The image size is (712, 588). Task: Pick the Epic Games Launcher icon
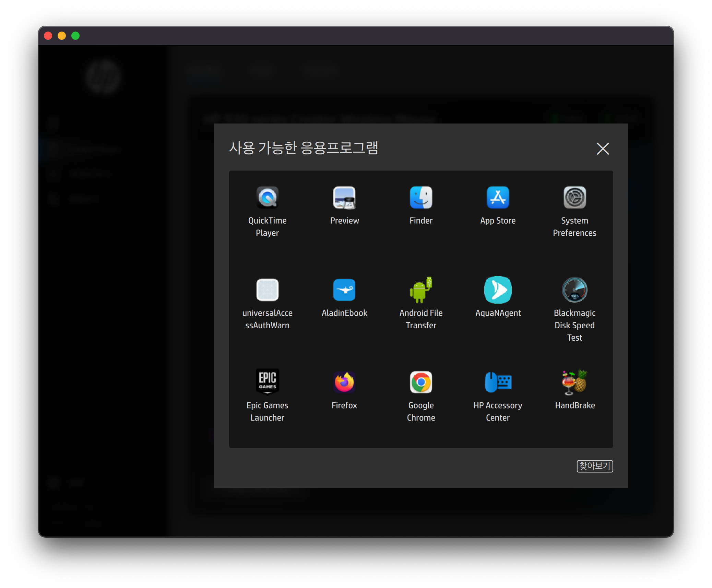(x=267, y=382)
